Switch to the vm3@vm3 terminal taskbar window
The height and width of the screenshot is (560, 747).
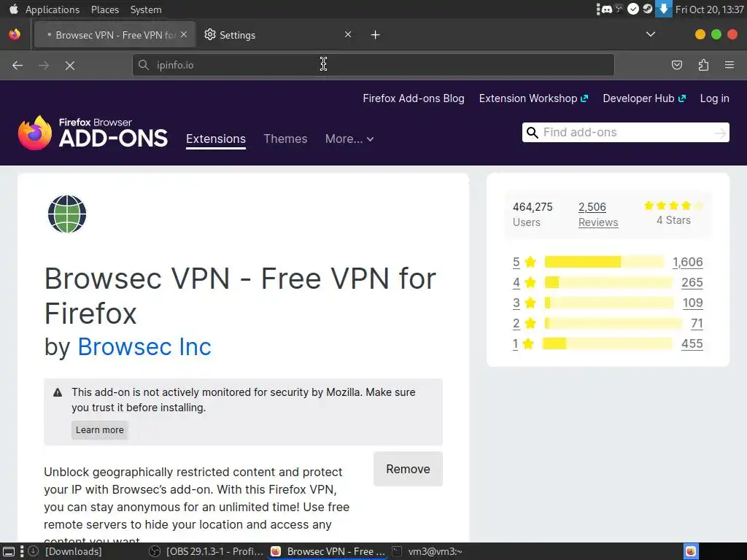pos(427,551)
